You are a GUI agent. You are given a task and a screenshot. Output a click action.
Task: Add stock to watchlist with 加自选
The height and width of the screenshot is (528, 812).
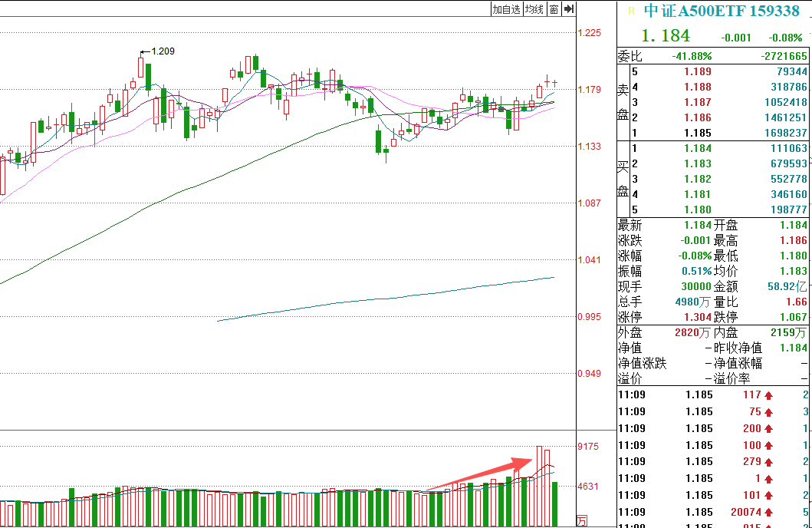506,9
